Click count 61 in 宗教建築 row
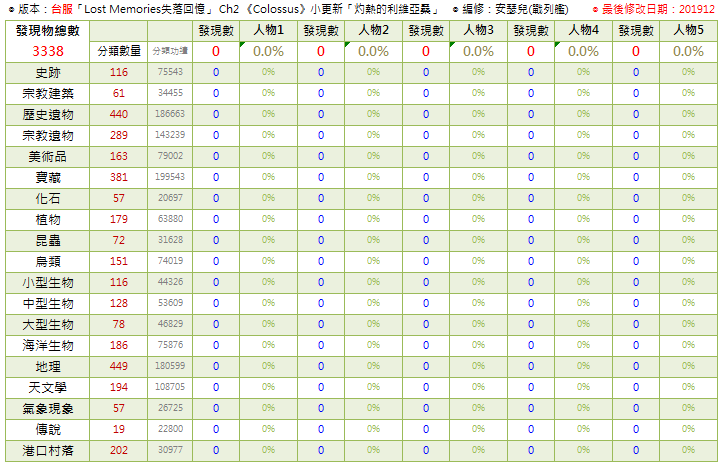722x466 pixels. (119, 93)
